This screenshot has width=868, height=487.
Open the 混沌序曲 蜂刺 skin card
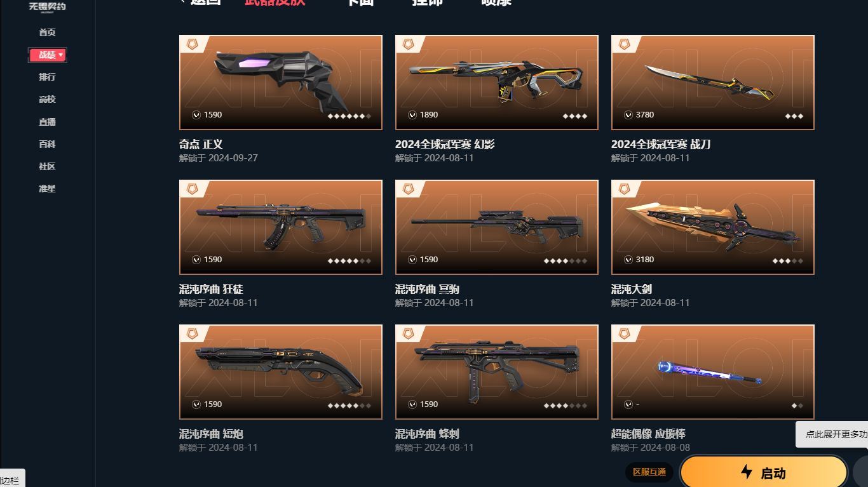click(x=497, y=372)
